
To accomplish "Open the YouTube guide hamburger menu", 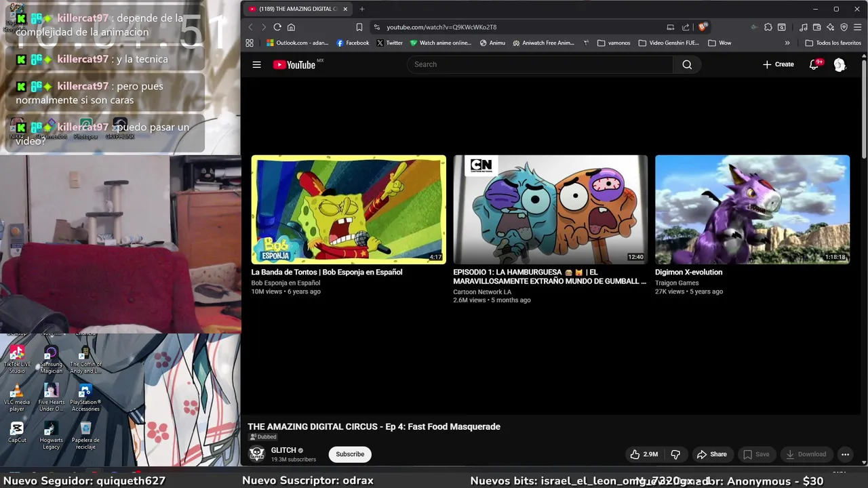I will click(256, 64).
